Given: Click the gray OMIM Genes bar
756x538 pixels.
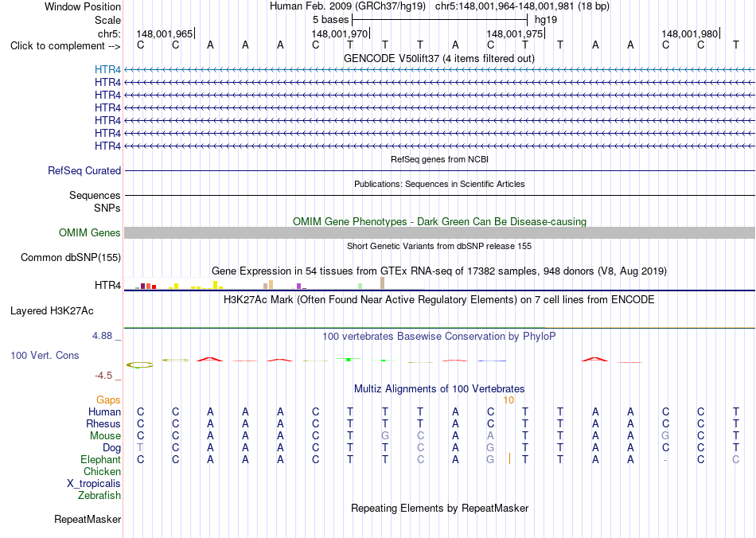Looking at the screenshot, I should (440, 233).
